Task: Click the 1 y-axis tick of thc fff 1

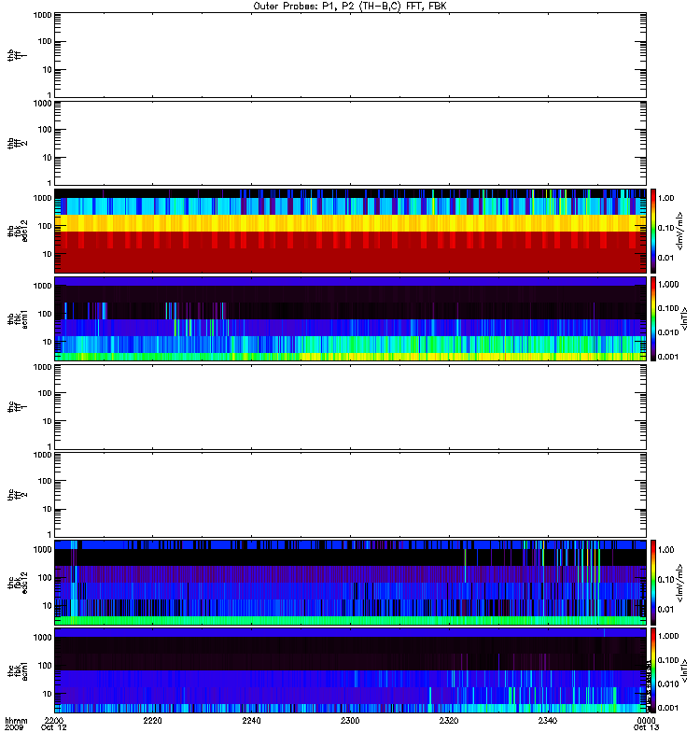Action: pos(49,446)
